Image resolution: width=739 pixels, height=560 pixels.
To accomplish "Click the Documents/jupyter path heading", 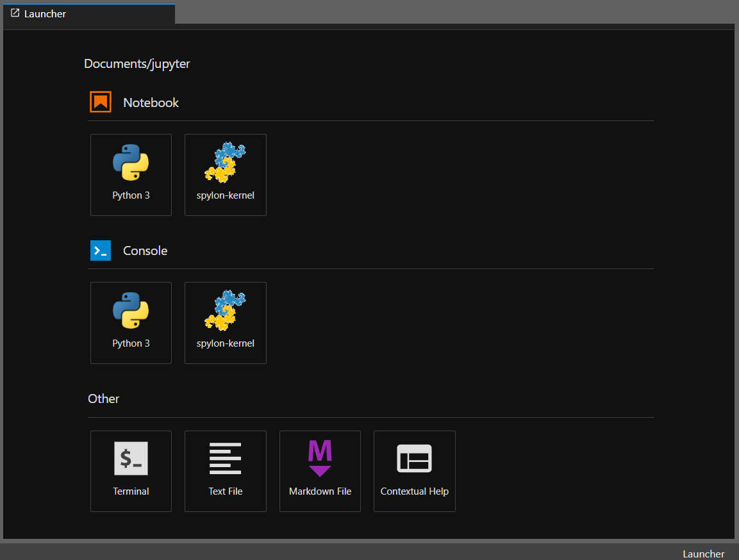I will (x=137, y=63).
